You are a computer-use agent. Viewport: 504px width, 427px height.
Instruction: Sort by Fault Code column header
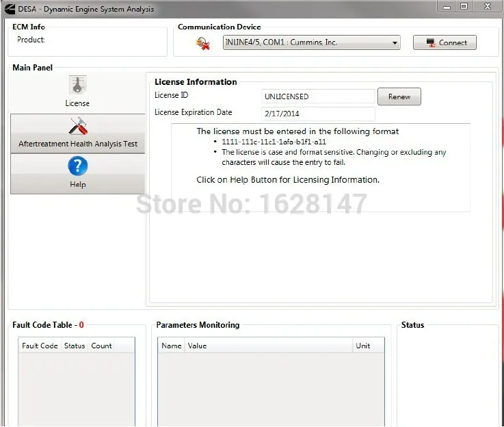(40, 346)
